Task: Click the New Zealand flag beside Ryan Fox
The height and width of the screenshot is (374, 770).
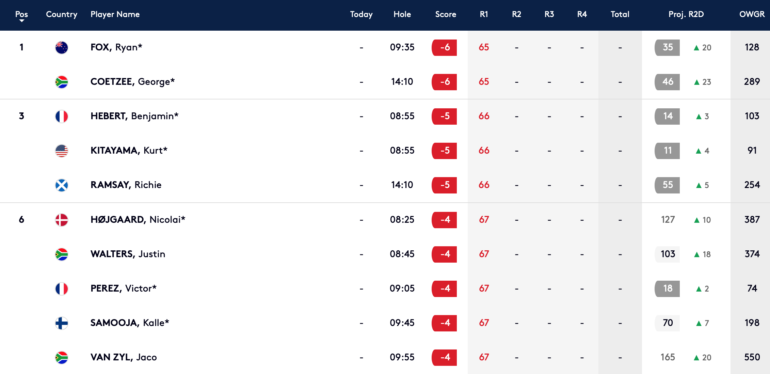Action: 61,48
